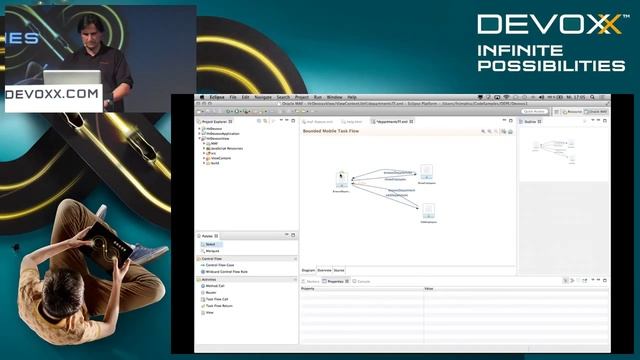Open the Console view tab
The height and width of the screenshot is (360, 640).
click(362, 281)
